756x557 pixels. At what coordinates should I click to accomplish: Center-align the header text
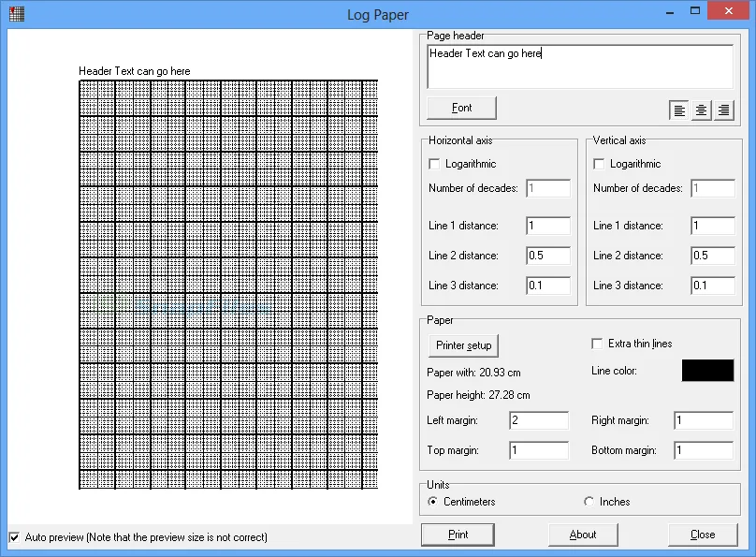(x=701, y=110)
